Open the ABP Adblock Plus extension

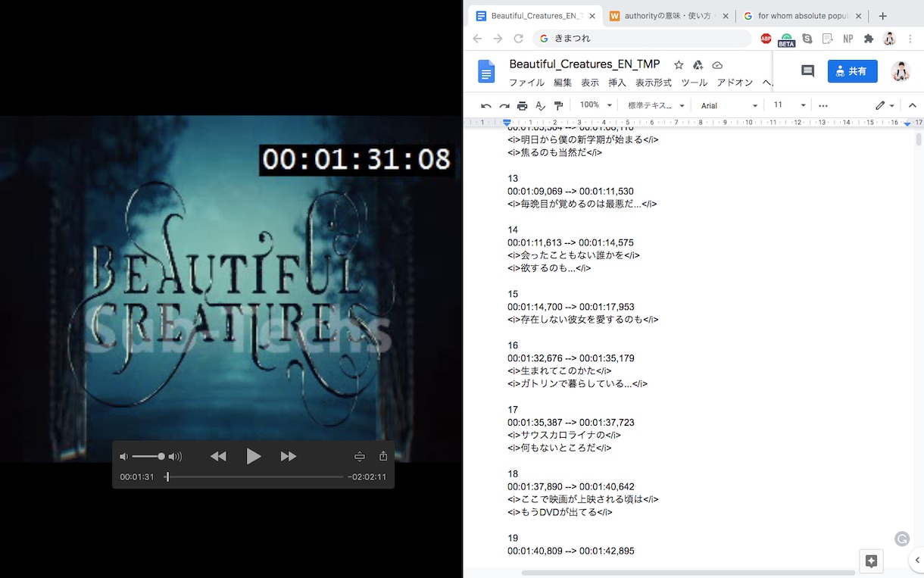[x=766, y=39]
